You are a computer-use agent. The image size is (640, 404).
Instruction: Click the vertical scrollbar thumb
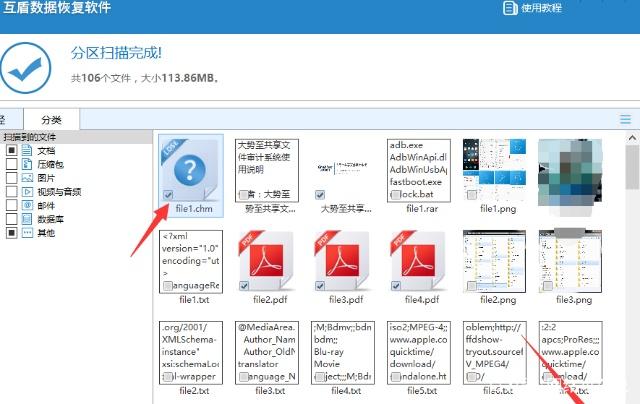coord(632,167)
